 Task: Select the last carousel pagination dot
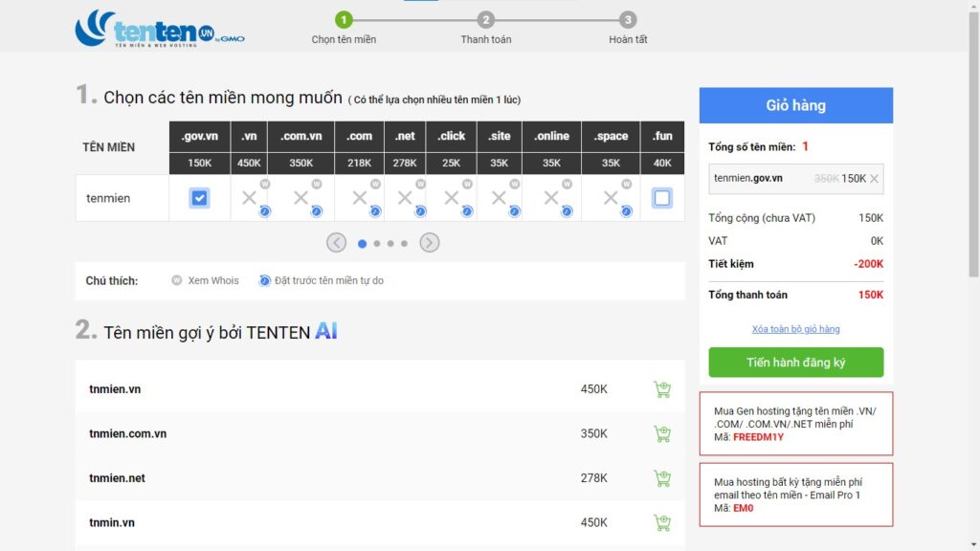404,244
